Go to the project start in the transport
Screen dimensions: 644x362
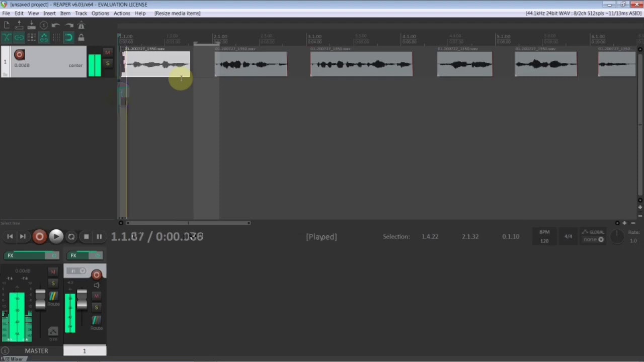click(x=10, y=237)
